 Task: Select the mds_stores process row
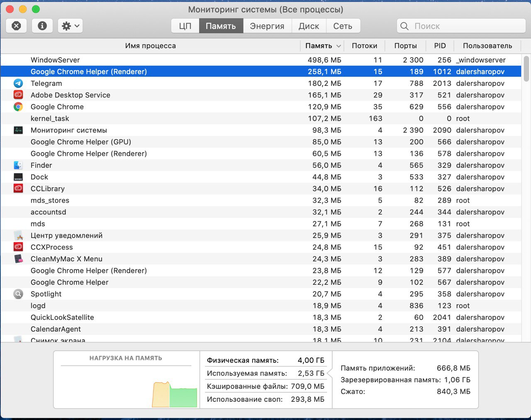click(261, 200)
